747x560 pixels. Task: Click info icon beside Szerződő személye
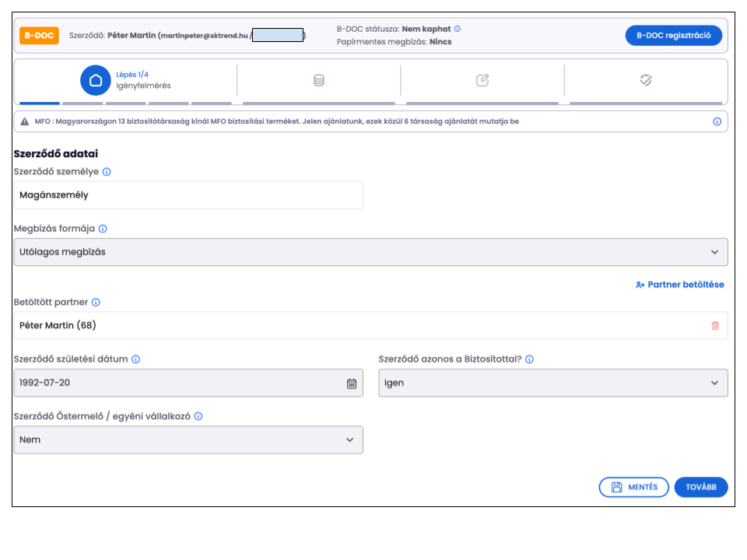tap(107, 172)
